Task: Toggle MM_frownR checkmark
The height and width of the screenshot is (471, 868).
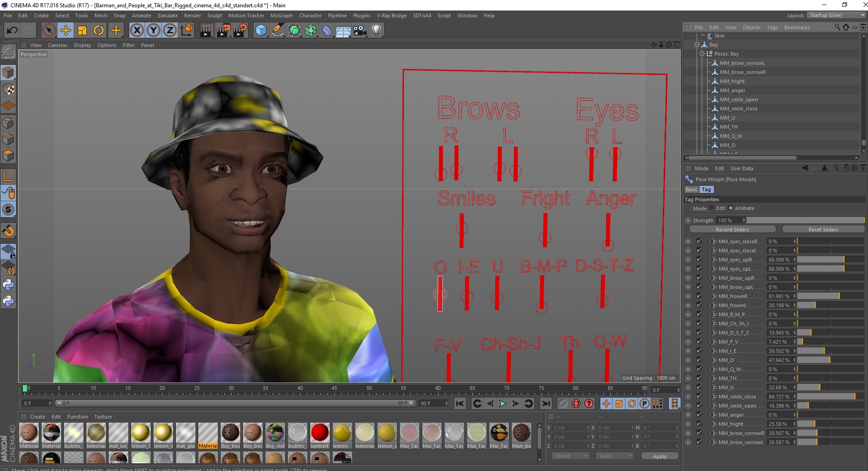Action: tap(699, 296)
